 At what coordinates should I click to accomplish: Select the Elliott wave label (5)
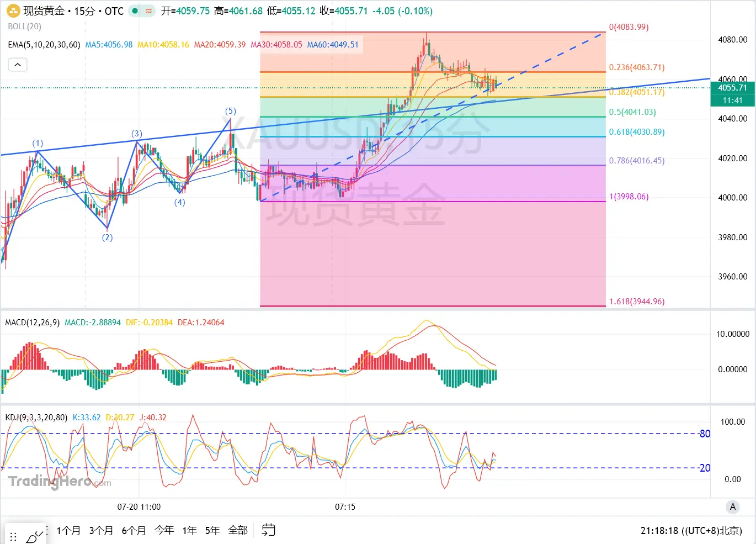(x=231, y=111)
